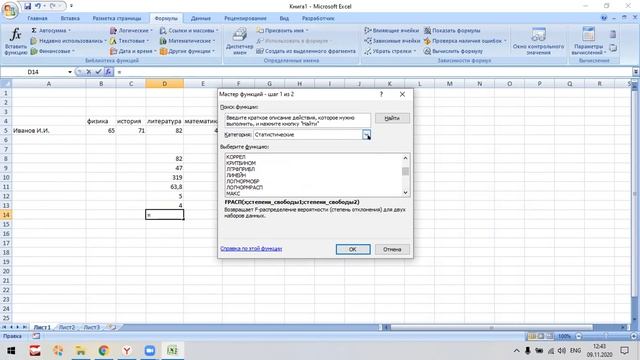Click the Insert Function fx ribbon button
640x360 pixels.
point(16,41)
